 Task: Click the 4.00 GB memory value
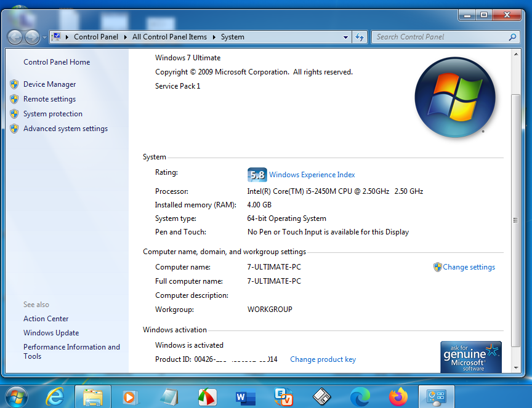click(x=259, y=205)
